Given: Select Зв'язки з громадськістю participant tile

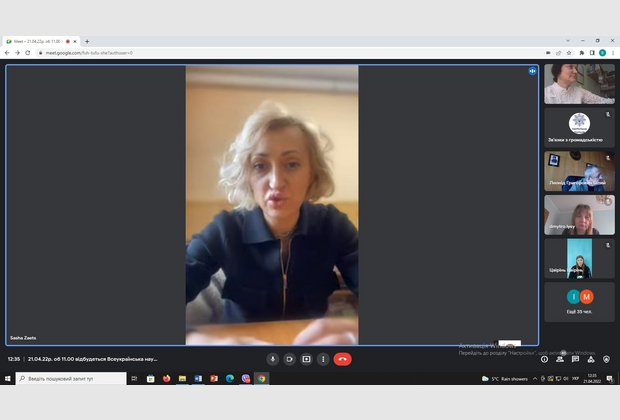Looking at the screenshot, I should tap(579, 128).
